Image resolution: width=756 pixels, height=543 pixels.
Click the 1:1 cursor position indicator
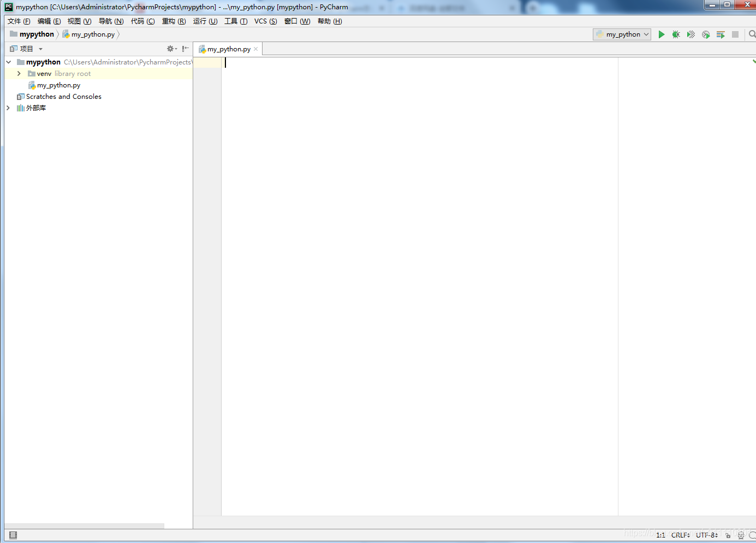pos(660,535)
